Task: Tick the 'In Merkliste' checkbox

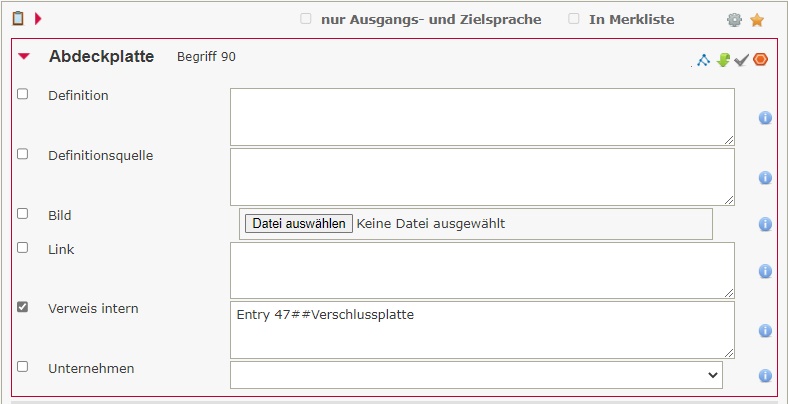Action: pos(573,19)
